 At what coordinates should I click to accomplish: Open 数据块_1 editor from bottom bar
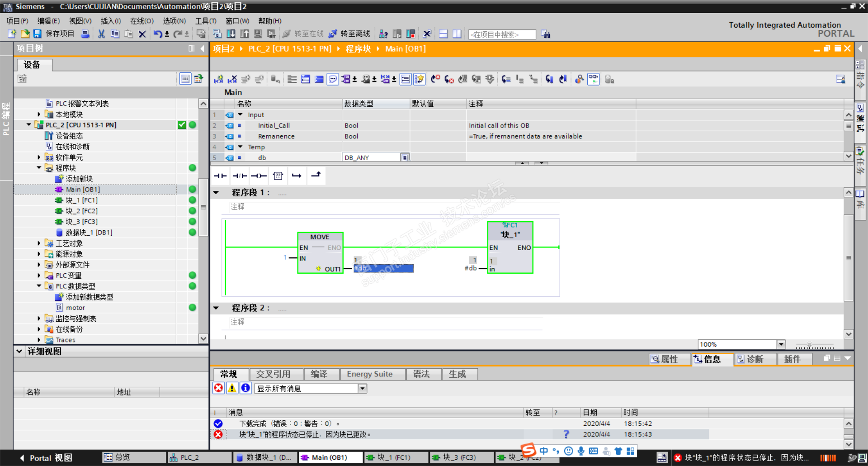pyautogui.click(x=264, y=457)
